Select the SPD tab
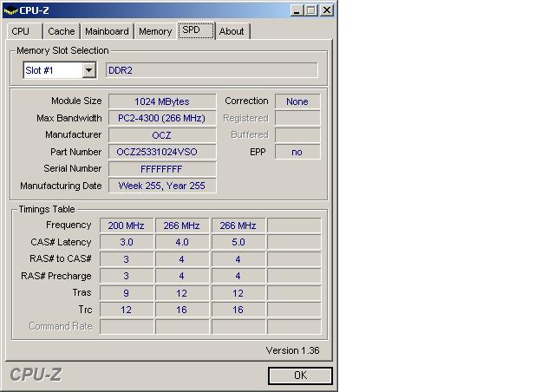Screen dimensions: 555x392 pos(196,30)
